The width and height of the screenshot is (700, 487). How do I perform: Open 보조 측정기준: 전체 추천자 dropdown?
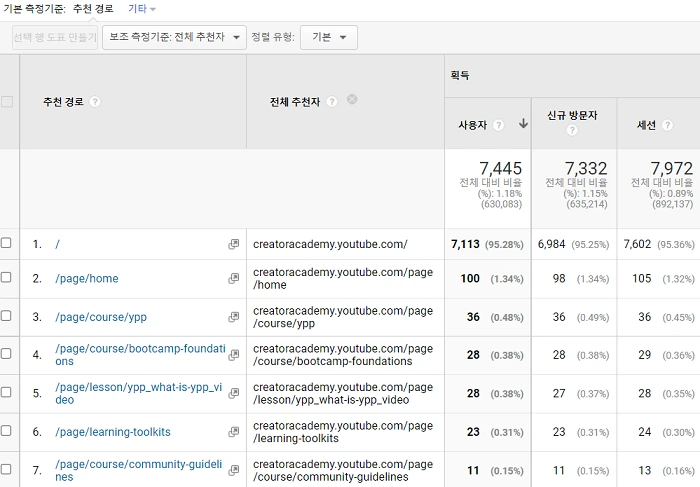(x=174, y=37)
